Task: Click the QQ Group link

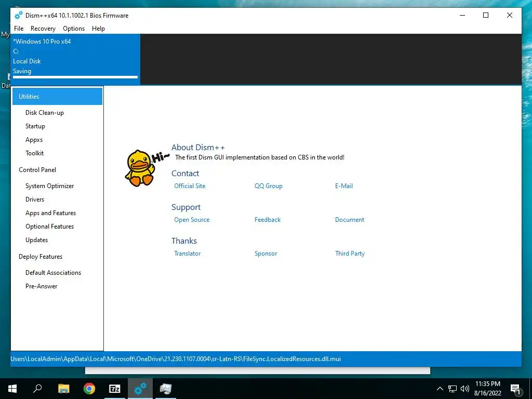Action: [x=269, y=186]
